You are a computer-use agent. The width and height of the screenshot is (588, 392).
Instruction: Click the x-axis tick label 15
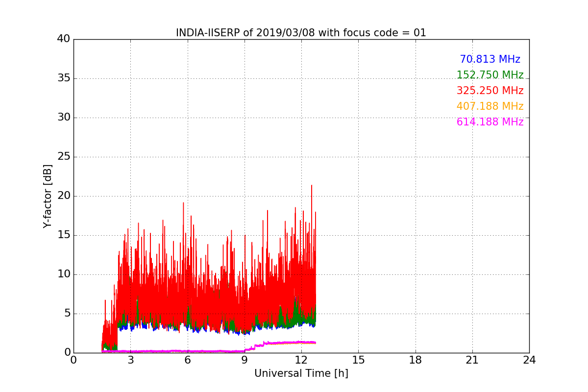point(358,360)
